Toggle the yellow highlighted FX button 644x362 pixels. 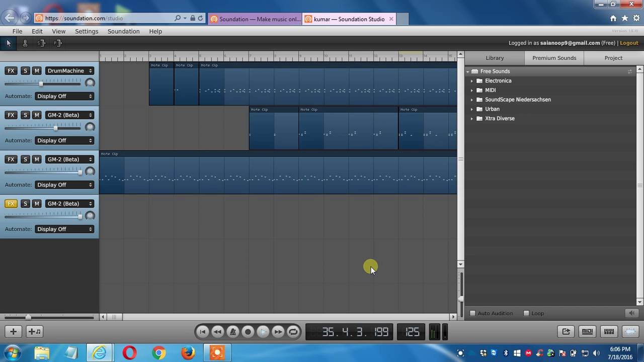[x=11, y=204]
